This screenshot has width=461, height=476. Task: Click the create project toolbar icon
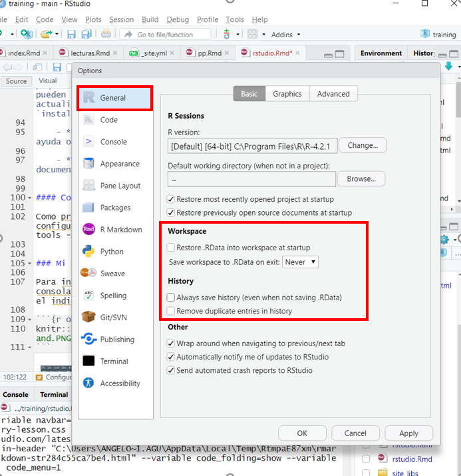tap(27, 34)
